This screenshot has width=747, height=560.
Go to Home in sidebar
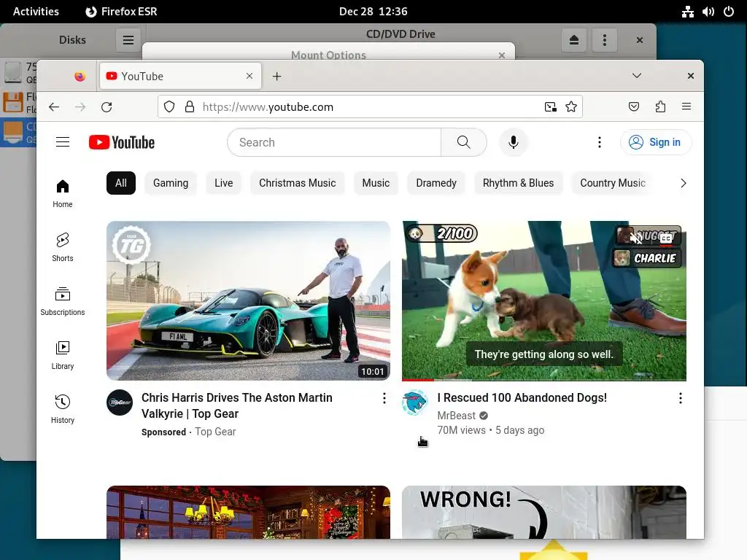pos(63,194)
